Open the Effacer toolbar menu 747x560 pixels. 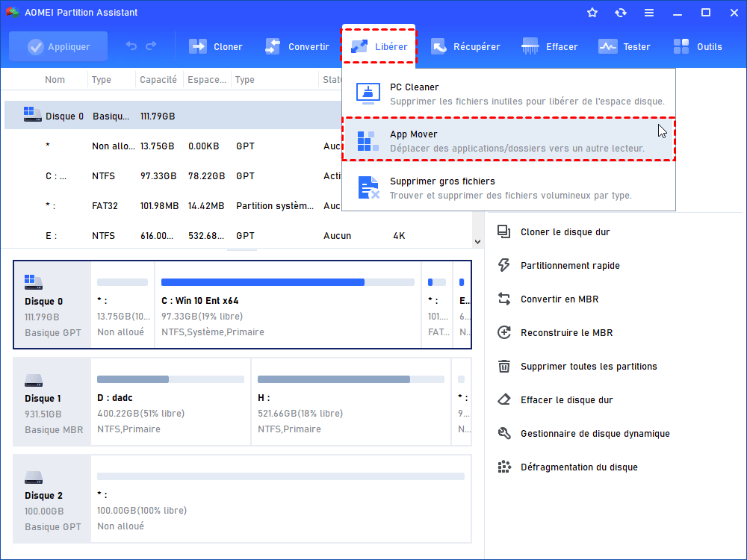(x=549, y=46)
